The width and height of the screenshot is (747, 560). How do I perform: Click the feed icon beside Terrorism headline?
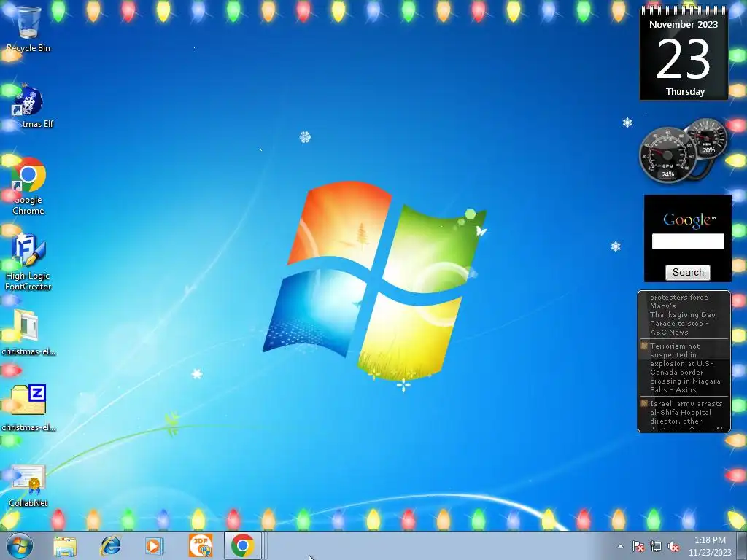coord(644,346)
